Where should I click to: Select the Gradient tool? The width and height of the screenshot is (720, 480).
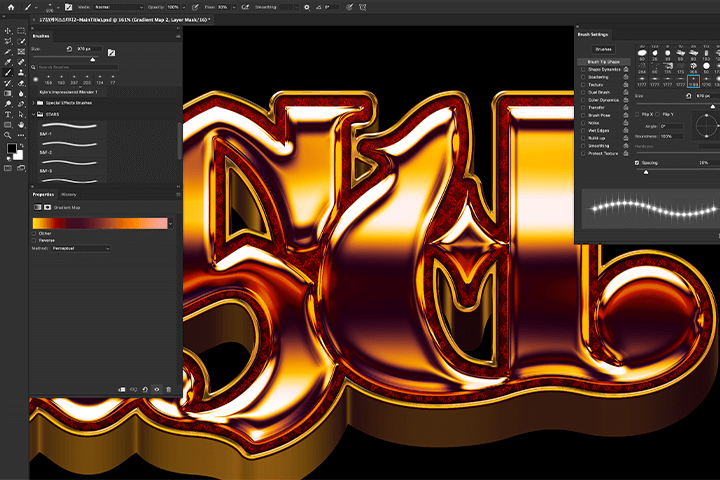coord(8,94)
